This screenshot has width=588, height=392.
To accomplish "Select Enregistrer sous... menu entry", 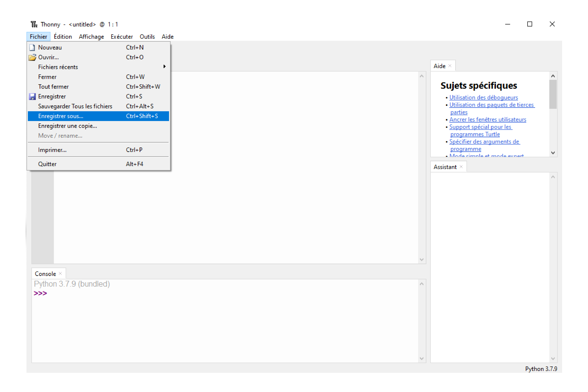I will 61,116.
